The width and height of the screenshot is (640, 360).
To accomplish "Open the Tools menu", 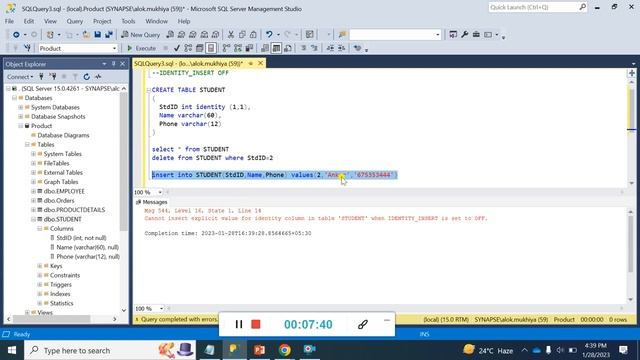I will click(128, 21).
